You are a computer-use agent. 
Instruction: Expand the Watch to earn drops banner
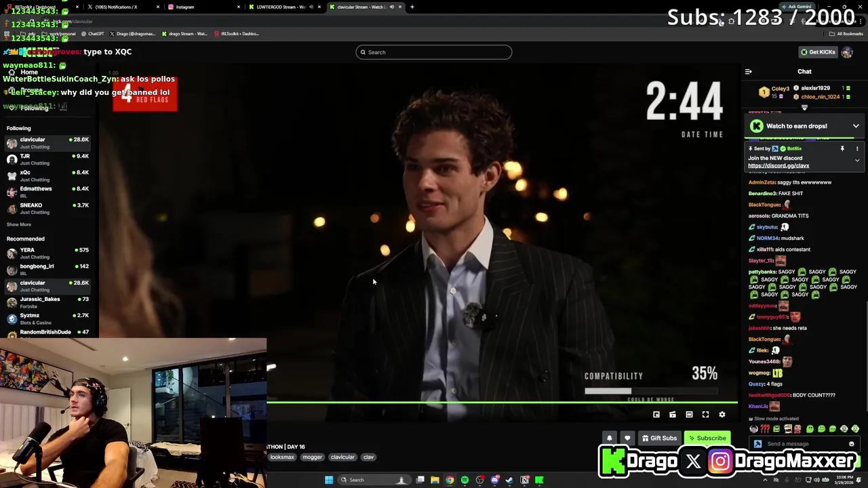[856, 126]
